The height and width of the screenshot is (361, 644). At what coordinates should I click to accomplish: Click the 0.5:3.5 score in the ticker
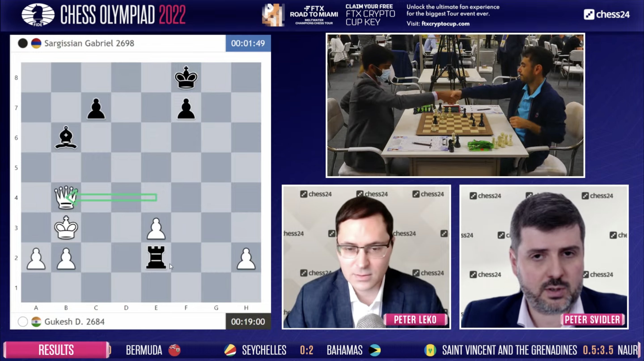point(598,350)
